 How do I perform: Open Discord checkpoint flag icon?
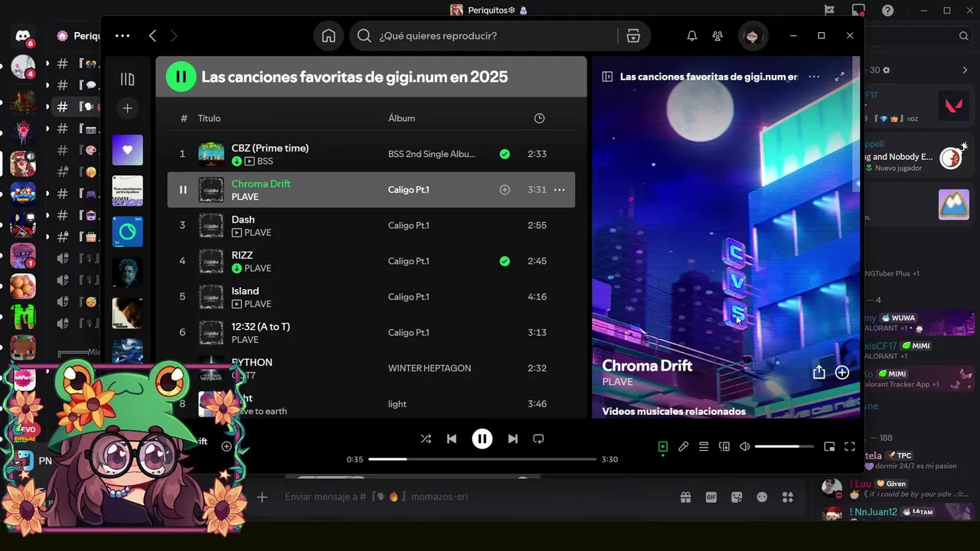pyautogui.click(x=830, y=10)
